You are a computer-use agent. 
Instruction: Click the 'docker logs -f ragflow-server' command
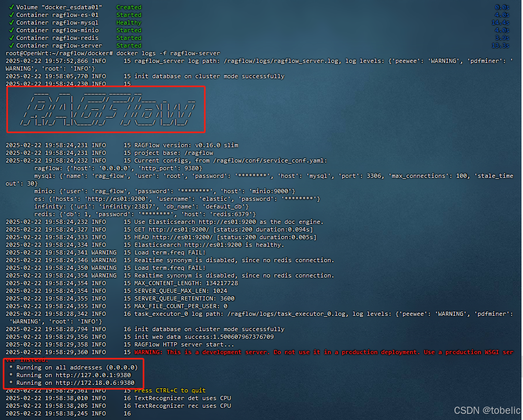[x=168, y=53]
